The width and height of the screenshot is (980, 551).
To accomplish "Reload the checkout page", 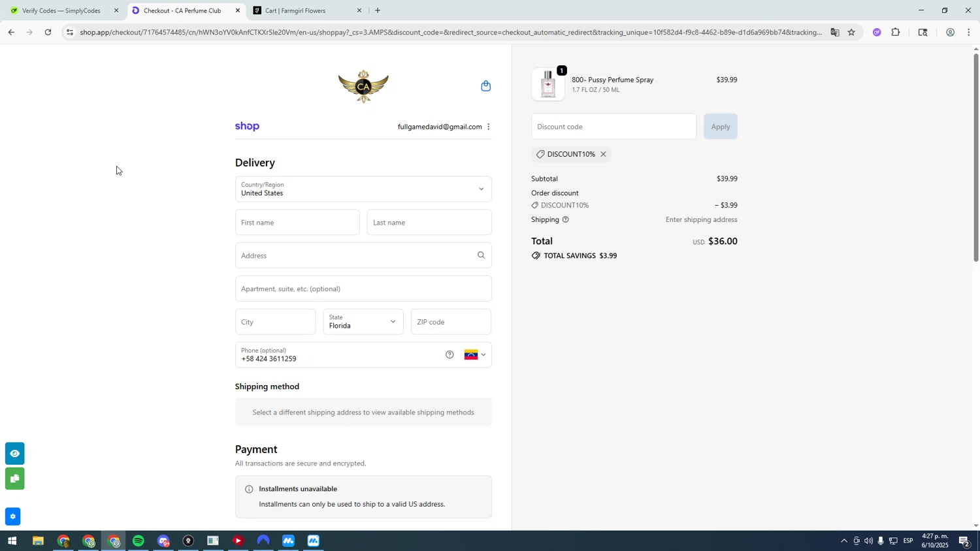I will (x=48, y=32).
